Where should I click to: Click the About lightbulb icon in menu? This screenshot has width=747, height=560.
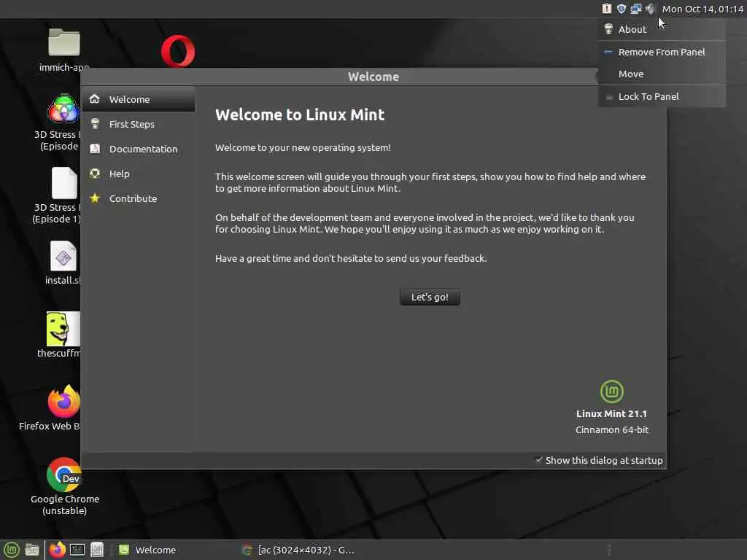[x=608, y=29]
